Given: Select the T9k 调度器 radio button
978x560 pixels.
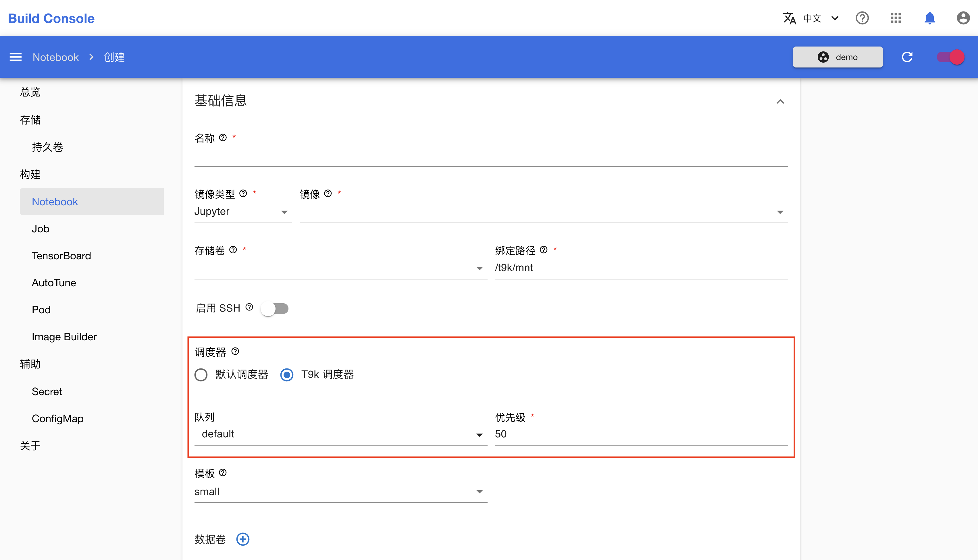Looking at the screenshot, I should pos(287,374).
